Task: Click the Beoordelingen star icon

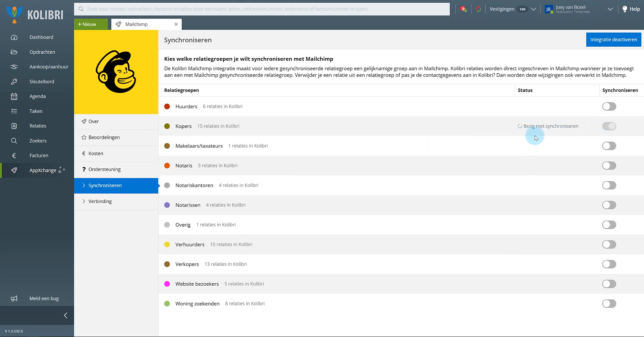Action: pyautogui.click(x=84, y=137)
